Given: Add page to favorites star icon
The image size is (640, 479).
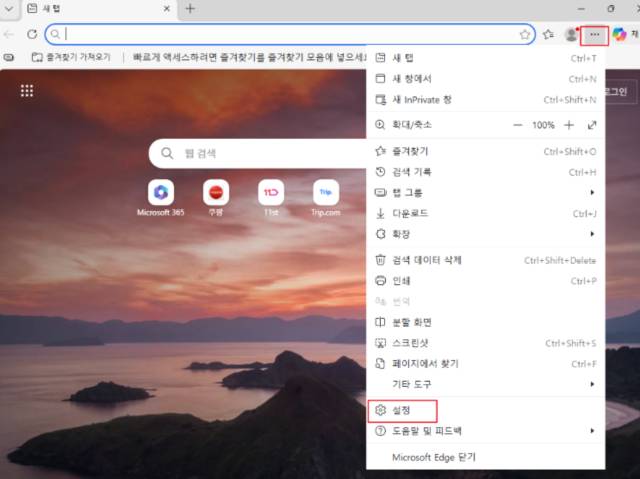Looking at the screenshot, I should click(x=525, y=35).
